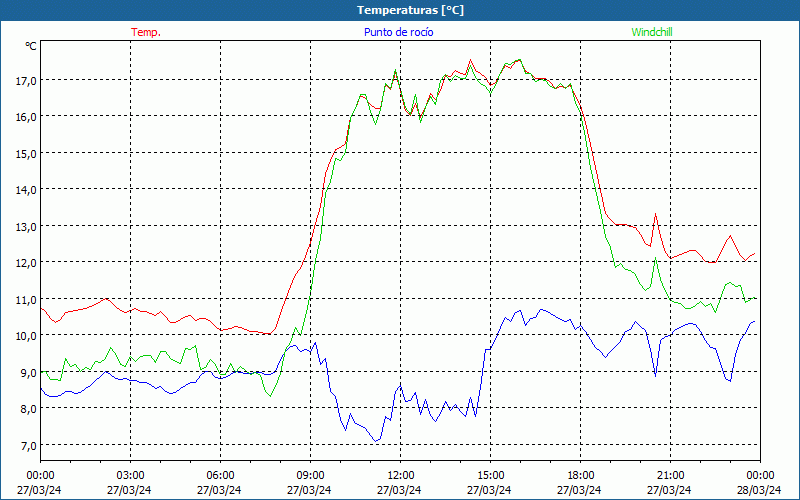
Task: Click the 11,0 Y-axis value
Action: pos(27,299)
